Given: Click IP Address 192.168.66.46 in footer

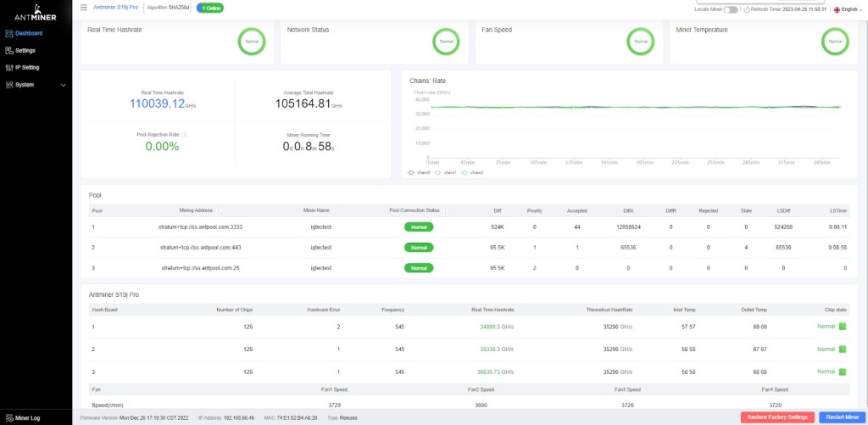Looking at the screenshot, I should [225, 418].
